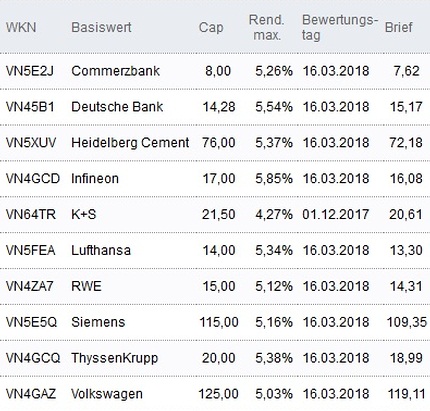Click Deutsche Bank underlying name
Viewport: 430px width, 411px height.
[x=117, y=107]
